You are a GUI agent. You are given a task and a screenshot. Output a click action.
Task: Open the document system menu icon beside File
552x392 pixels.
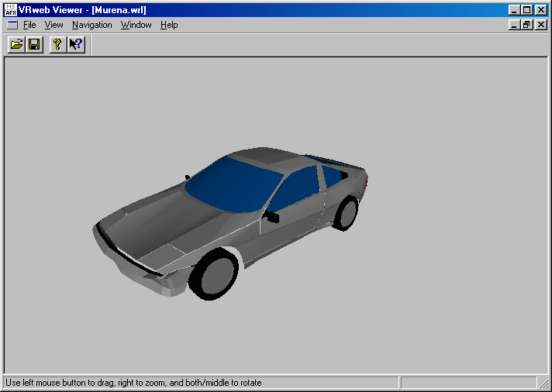(x=12, y=25)
